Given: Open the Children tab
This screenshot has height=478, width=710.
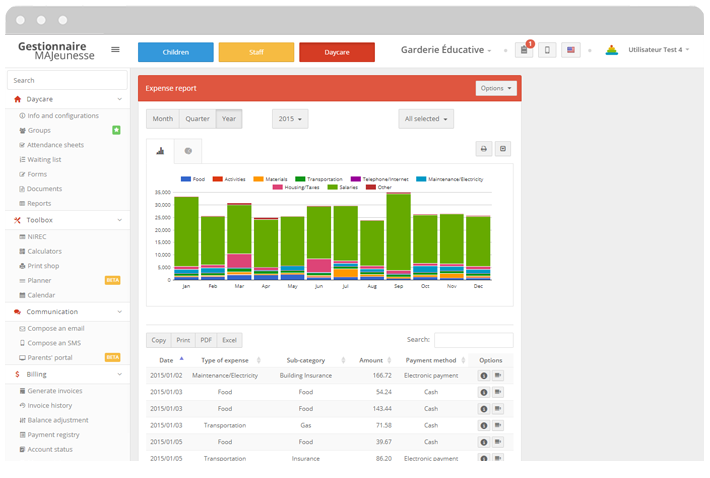Looking at the screenshot, I should coord(175,51).
